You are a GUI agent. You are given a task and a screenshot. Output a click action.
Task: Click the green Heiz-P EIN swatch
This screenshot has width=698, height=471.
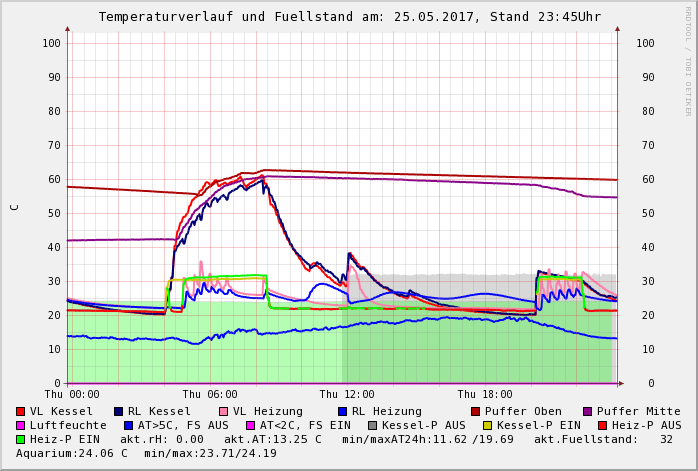click(21, 439)
